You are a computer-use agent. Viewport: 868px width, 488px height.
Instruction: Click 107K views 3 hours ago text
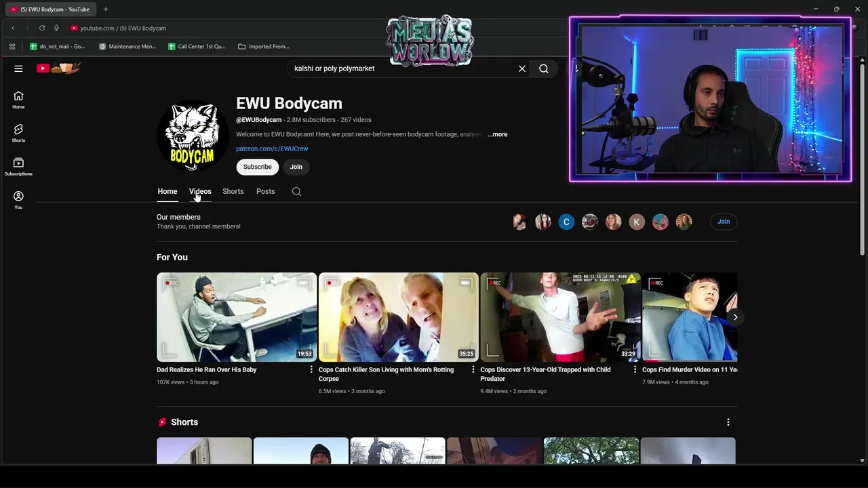[187, 382]
